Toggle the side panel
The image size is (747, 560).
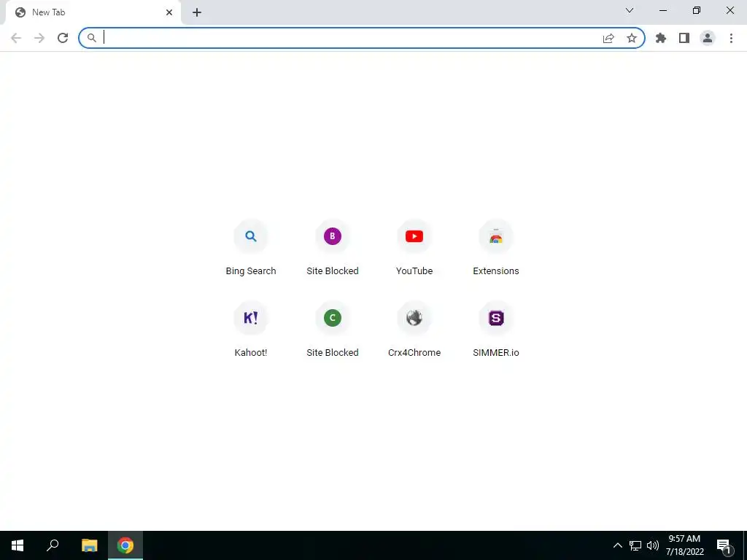(x=684, y=38)
